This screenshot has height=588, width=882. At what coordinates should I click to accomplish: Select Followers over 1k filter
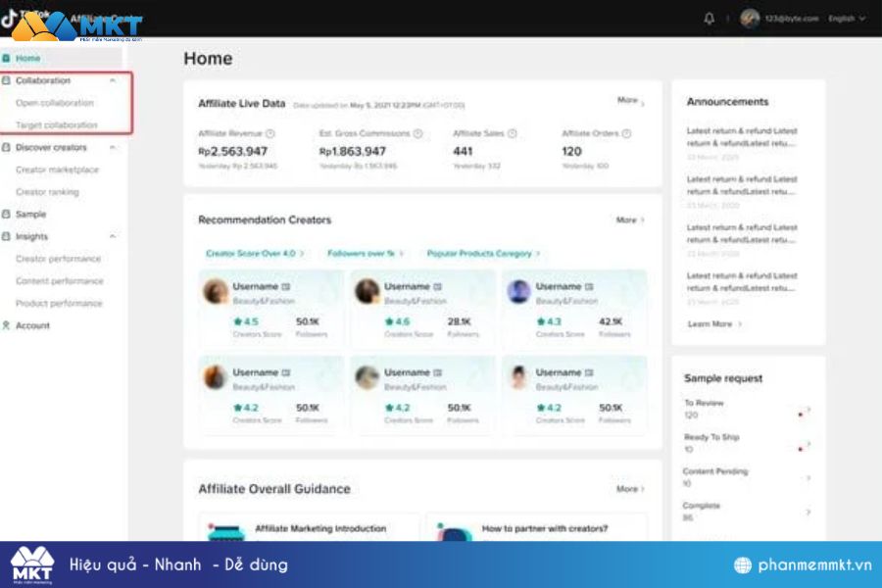[x=366, y=253]
